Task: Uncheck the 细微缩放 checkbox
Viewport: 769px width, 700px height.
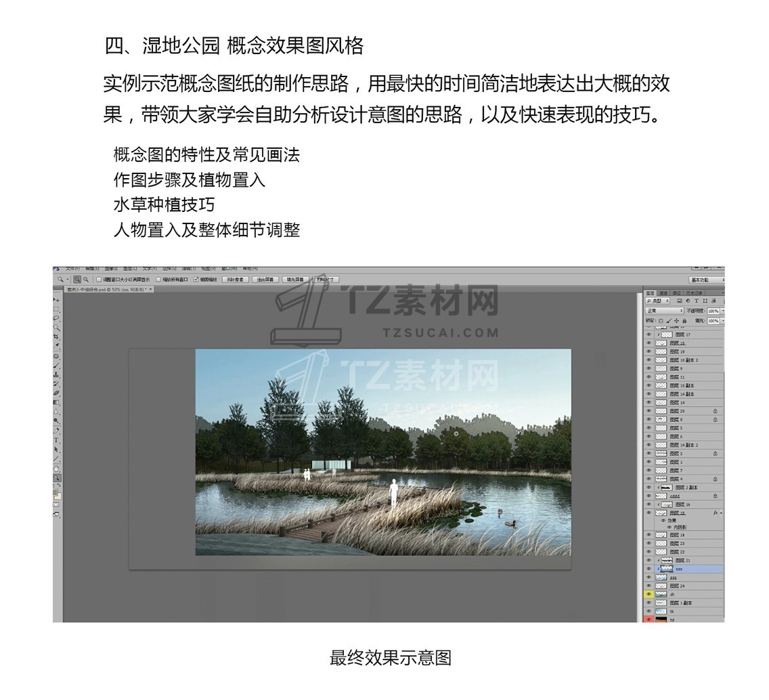Action: 196,279
